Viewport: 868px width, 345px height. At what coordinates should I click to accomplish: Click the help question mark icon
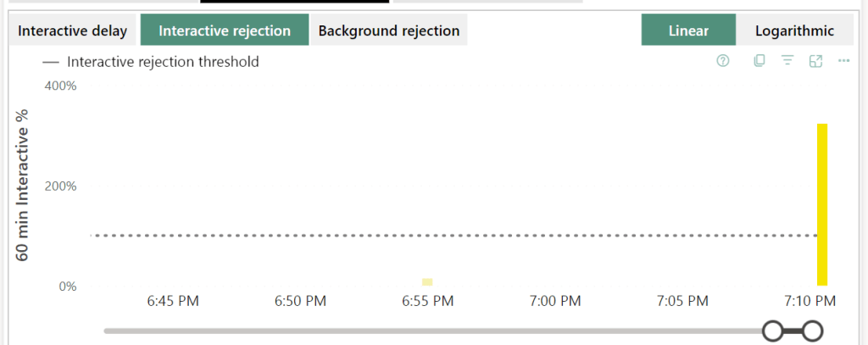click(x=723, y=61)
